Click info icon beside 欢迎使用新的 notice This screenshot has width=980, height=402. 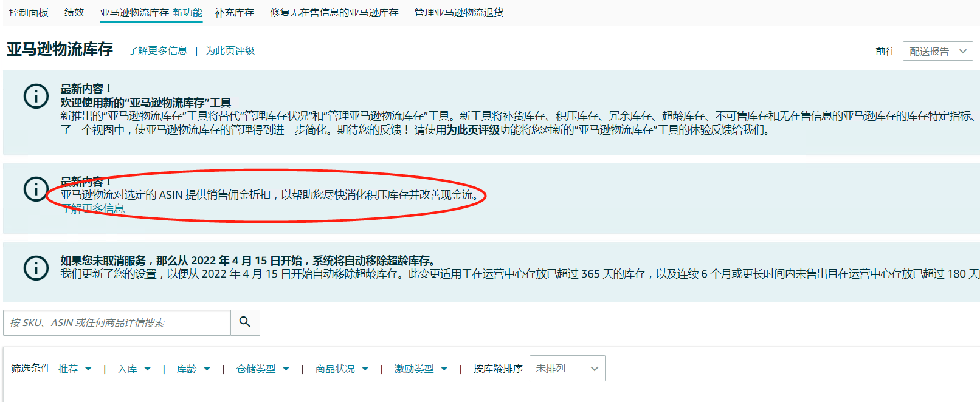coord(36,96)
